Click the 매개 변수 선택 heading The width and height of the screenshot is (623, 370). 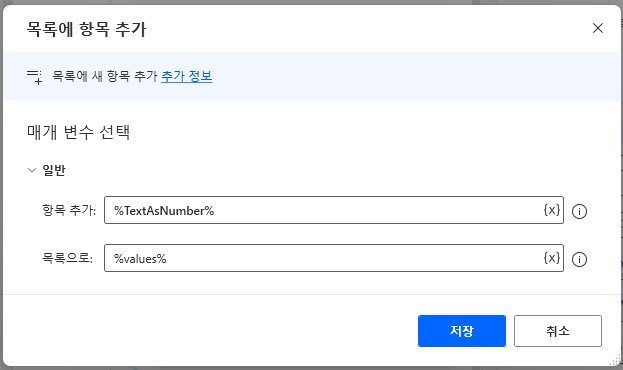pos(78,132)
